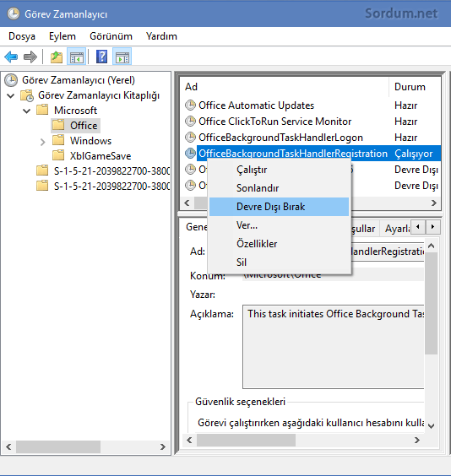
Task: Expand the Windows folder node
Action: (x=42, y=142)
